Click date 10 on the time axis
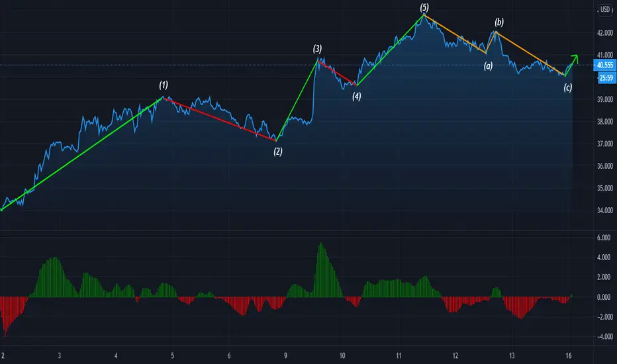 [342, 356]
